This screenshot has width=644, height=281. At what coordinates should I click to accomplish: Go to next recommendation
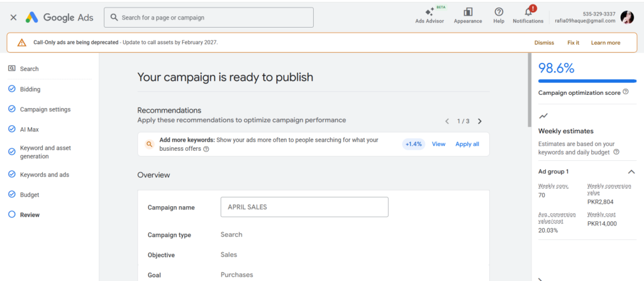480,121
